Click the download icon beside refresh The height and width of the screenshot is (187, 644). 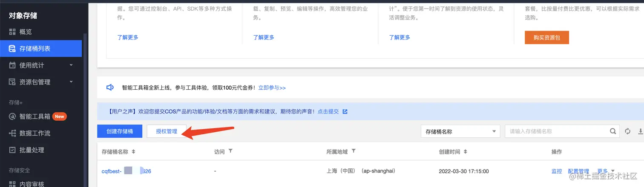(641, 131)
